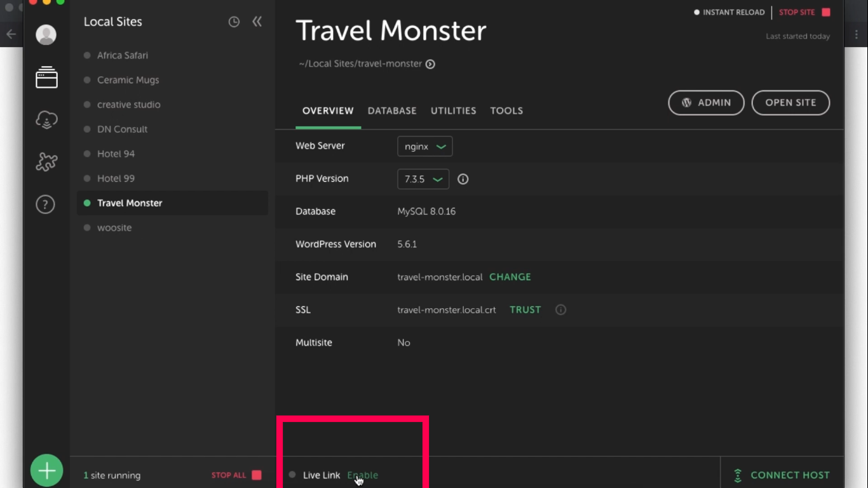Toggle Instant Reload
This screenshot has width=868, height=488.
pyautogui.click(x=729, y=12)
